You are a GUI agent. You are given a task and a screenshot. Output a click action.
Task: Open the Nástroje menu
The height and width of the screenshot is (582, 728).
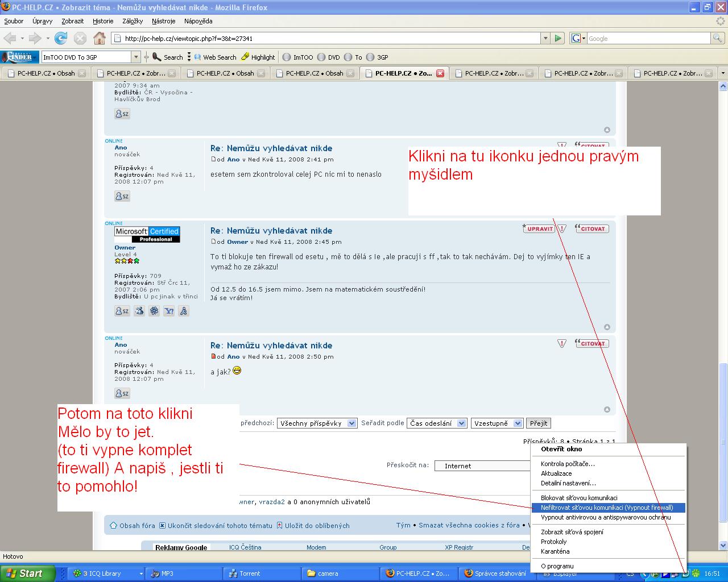pyautogui.click(x=164, y=21)
